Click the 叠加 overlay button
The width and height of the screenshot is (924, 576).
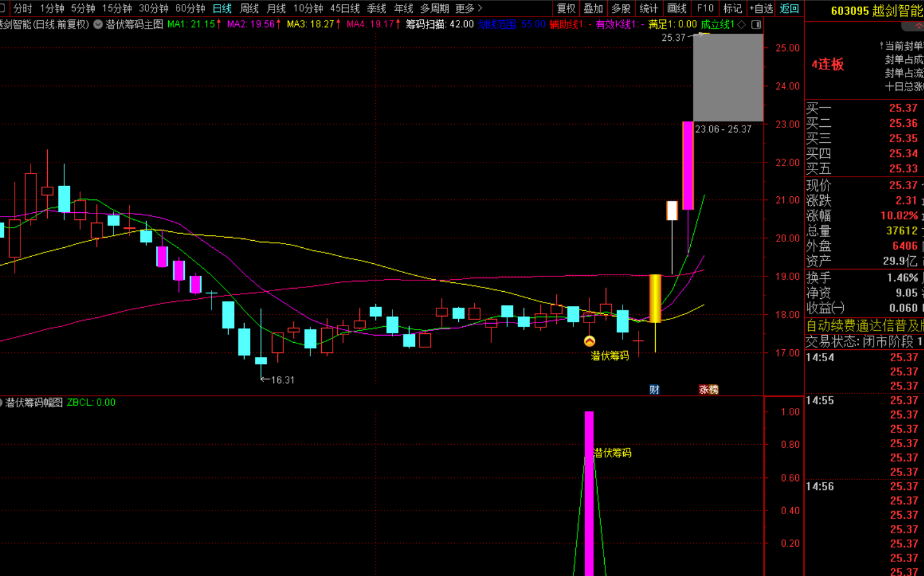(x=593, y=8)
